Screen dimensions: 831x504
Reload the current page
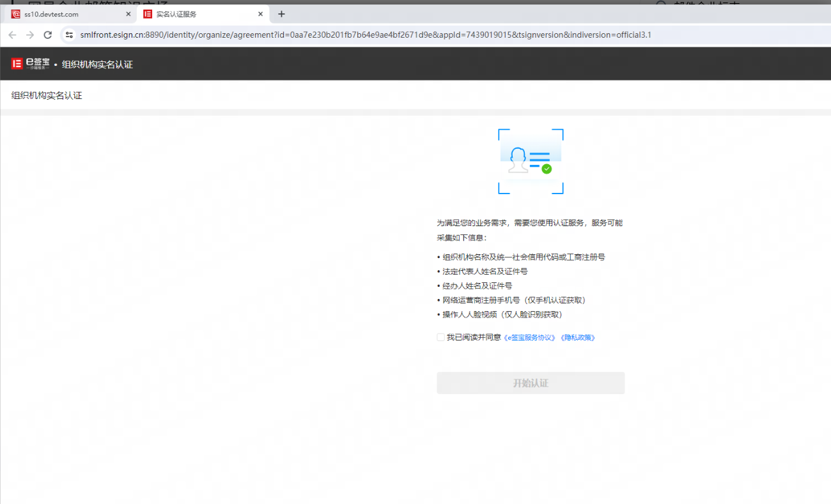pos(47,35)
